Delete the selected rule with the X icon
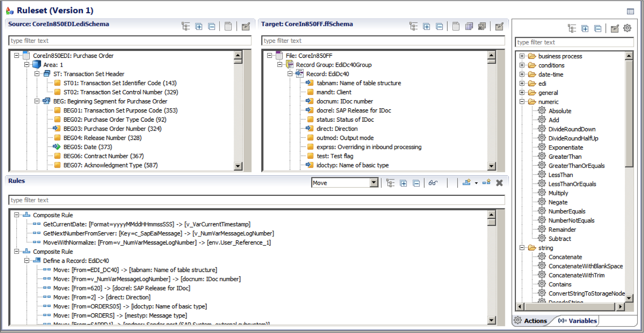Screen dimensions: 644x333 [x=499, y=183]
